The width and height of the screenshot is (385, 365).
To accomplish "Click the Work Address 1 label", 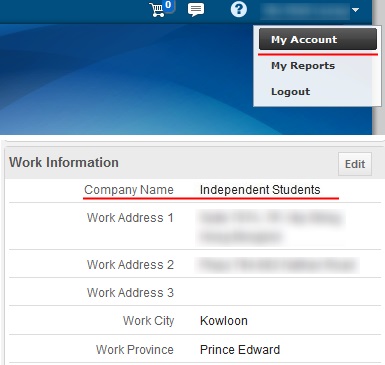I will point(130,218).
